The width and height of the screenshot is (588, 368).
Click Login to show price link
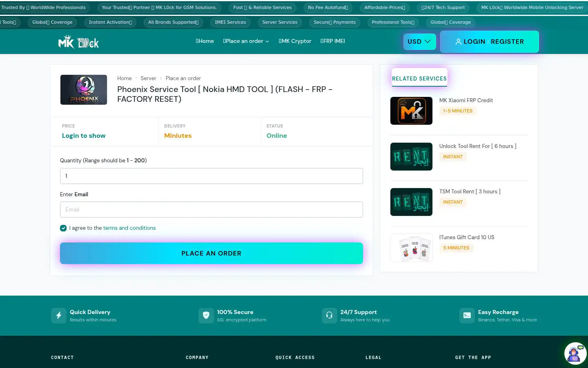coord(84,136)
